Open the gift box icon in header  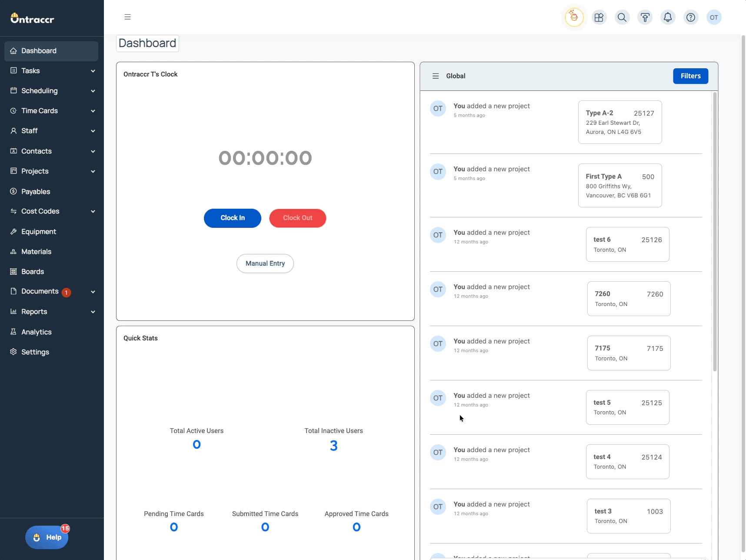(x=599, y=17)
